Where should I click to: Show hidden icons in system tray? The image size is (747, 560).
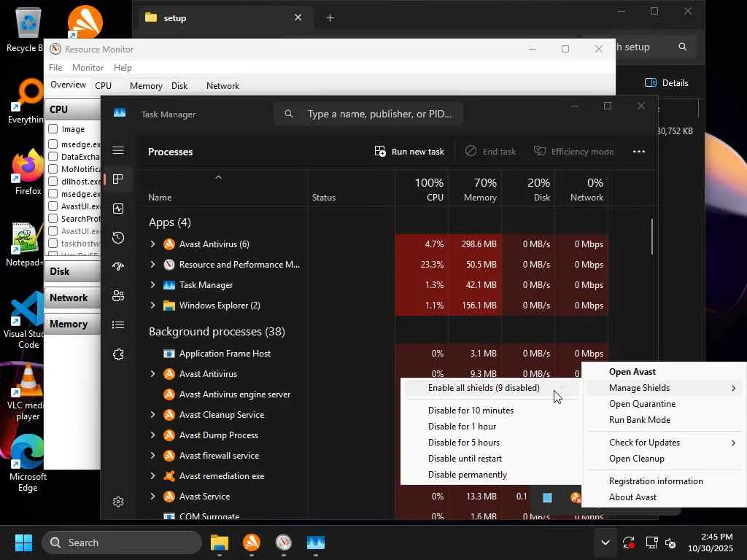pyautogui.click(x=605, y=542)
